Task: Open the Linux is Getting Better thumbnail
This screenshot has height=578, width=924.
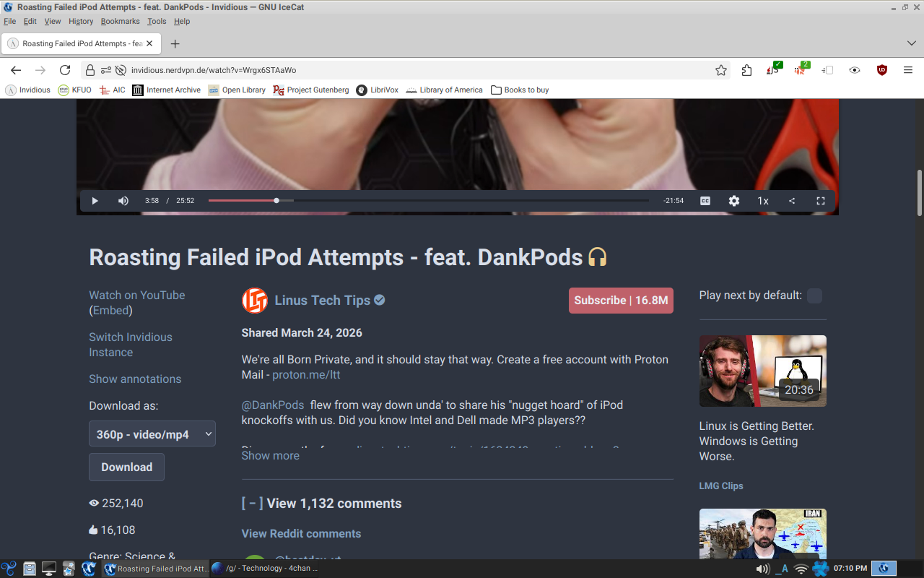Action: coord(762,371)
